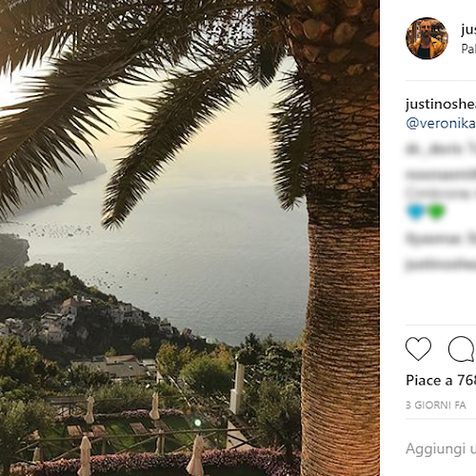476x476 pixels.
Task: Open the 3 GIORNI FA timestamp
Action: click(436, 405)
